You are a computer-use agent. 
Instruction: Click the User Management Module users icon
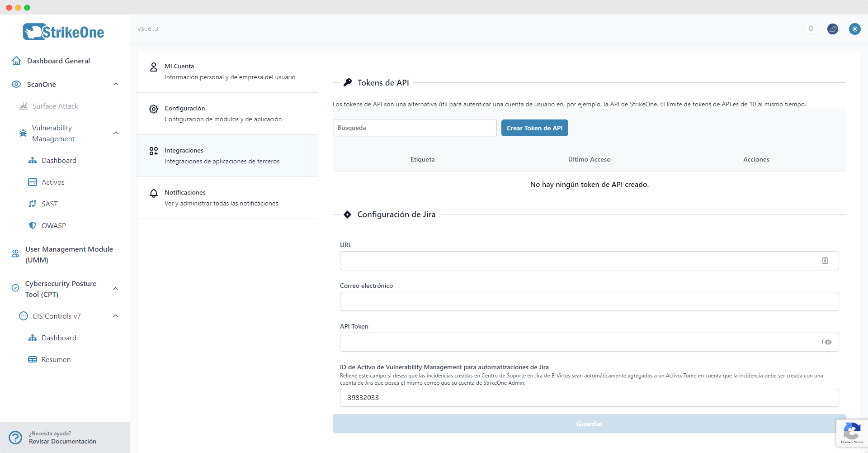15,253
